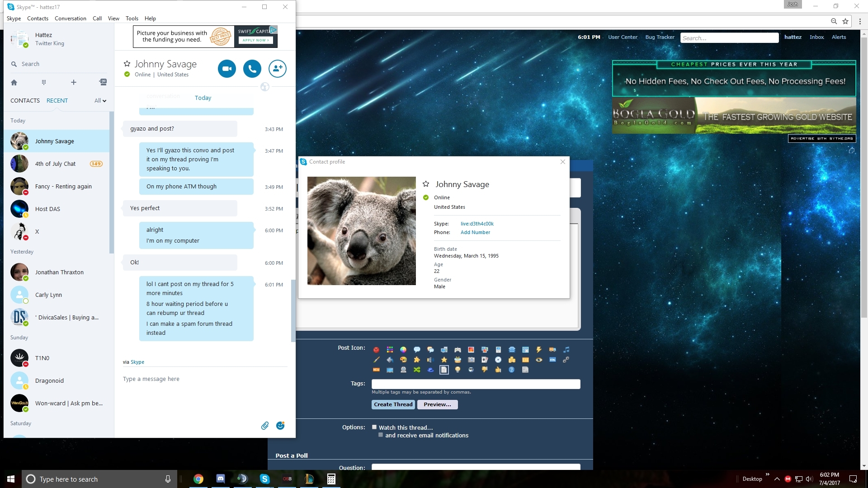Open the Windows Action Center notifications
The image size is (868, 488).
[x=853, y=479]
